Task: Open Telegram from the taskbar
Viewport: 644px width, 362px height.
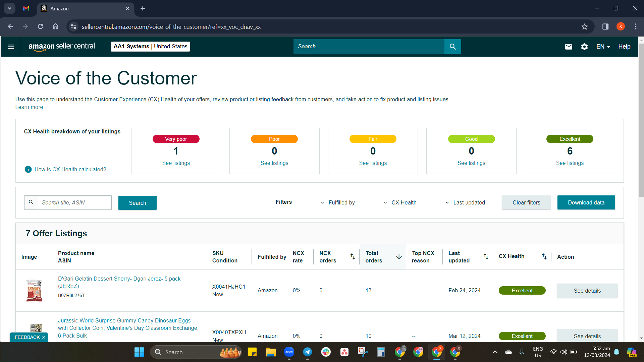Action: (x=308, y=352)
